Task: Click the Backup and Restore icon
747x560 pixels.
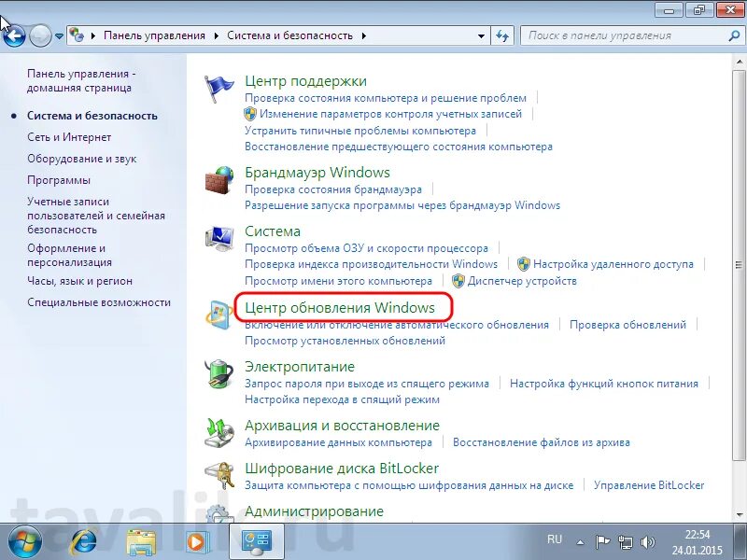Action: [x=219, y=433]
